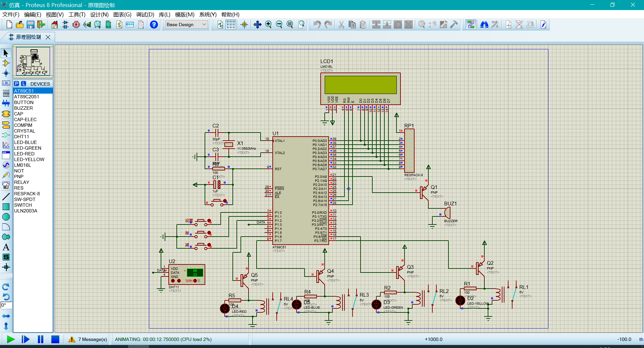The width and height of the screenshot is (644, 348).
Task: Open the Base Design variant dropdown
Action: (x=187, y=24)
